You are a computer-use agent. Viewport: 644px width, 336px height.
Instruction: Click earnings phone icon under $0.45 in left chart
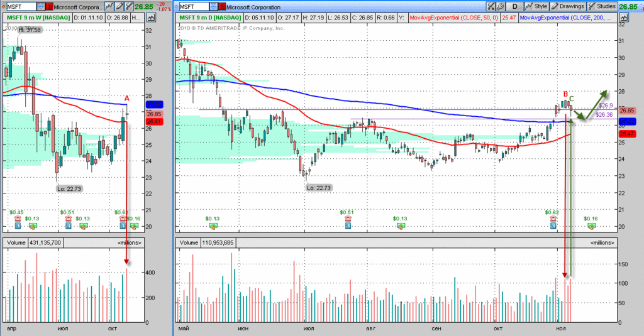pos(18,219)
